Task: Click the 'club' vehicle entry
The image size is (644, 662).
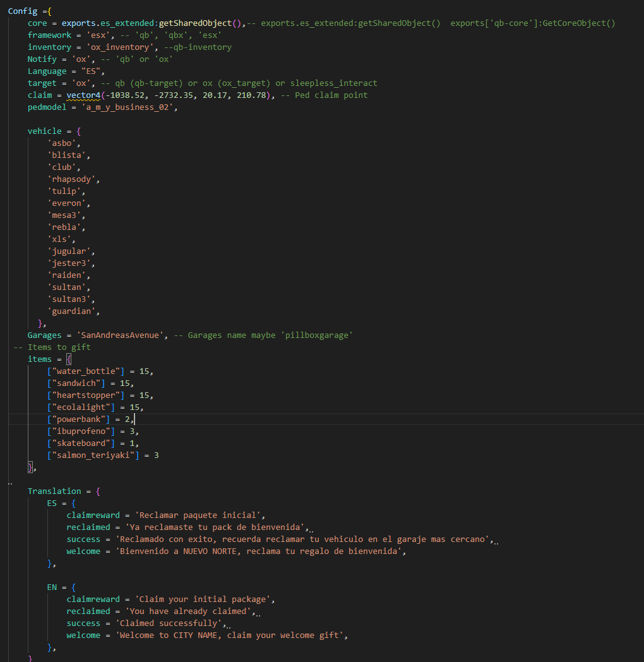Action: [x=62, y=167]
